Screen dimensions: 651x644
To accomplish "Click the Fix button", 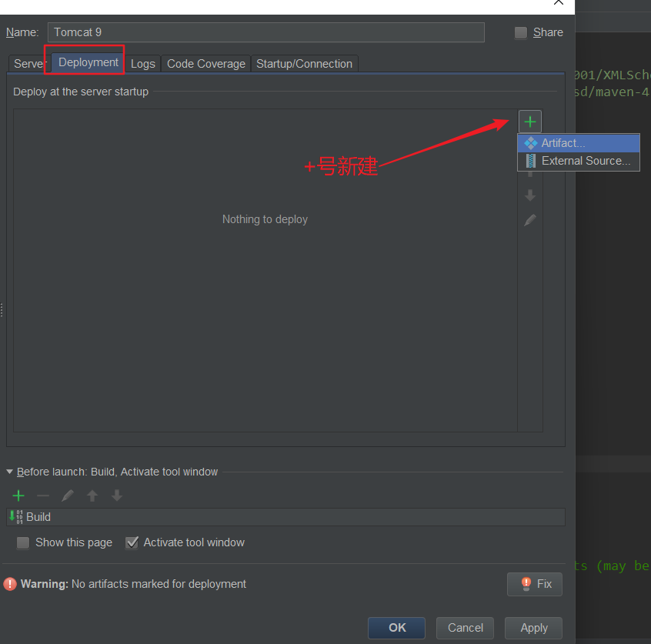I will 535,584.
